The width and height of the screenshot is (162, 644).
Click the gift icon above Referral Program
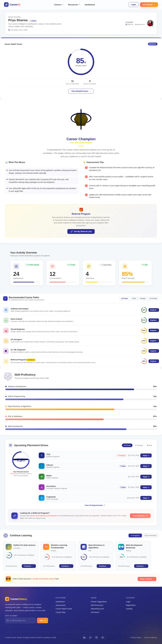pos(81,210)
